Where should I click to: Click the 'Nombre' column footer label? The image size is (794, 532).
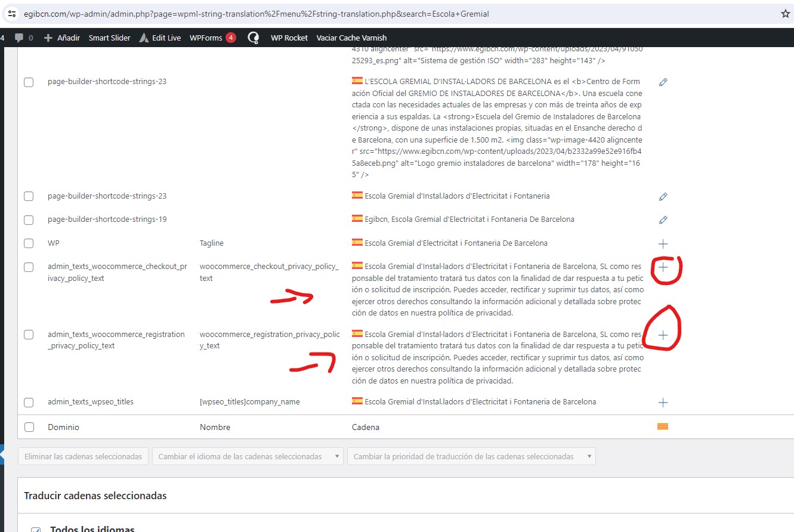215,427
